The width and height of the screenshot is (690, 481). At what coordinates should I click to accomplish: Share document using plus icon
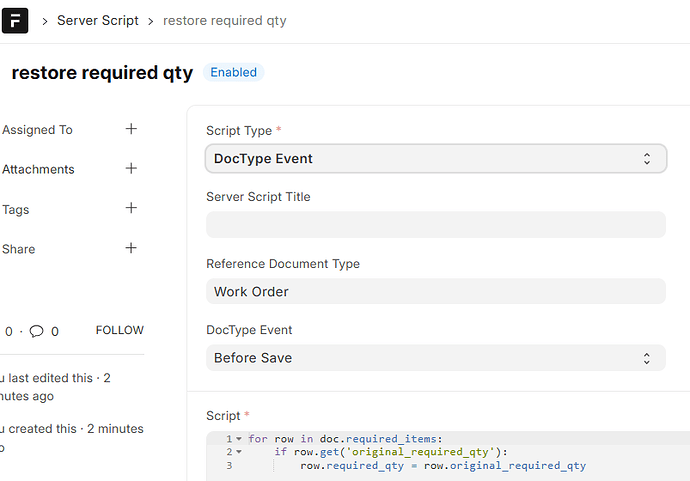(131, 248)
